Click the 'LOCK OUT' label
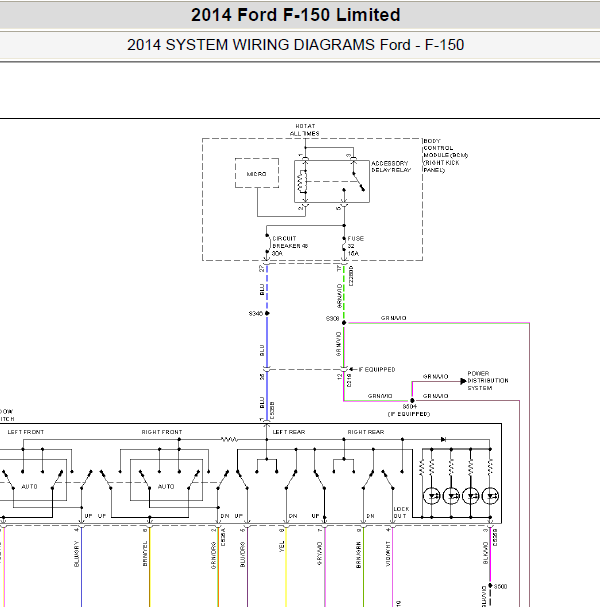This screenshot has height=607, width=600. click(401, 513)
